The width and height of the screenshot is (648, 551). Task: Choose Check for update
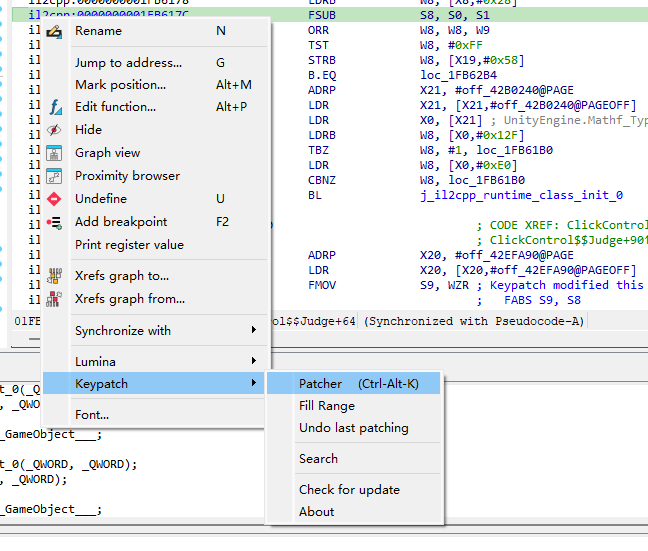[354, 490]
